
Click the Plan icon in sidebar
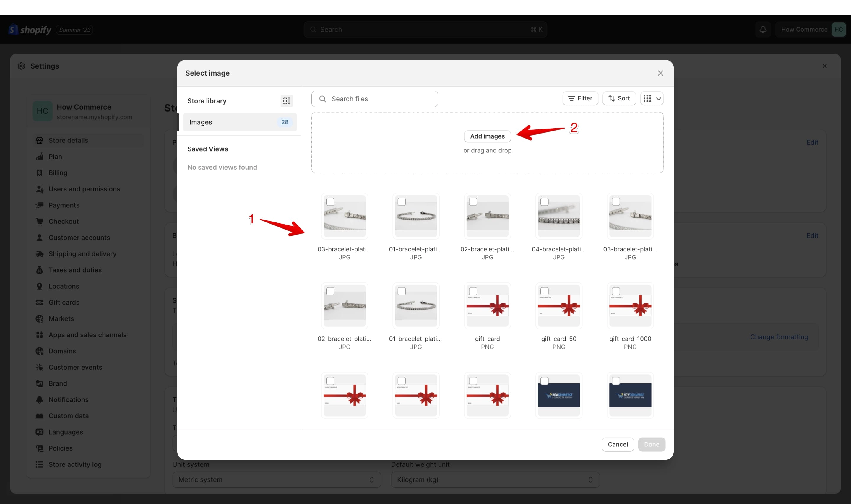point(39,157)
